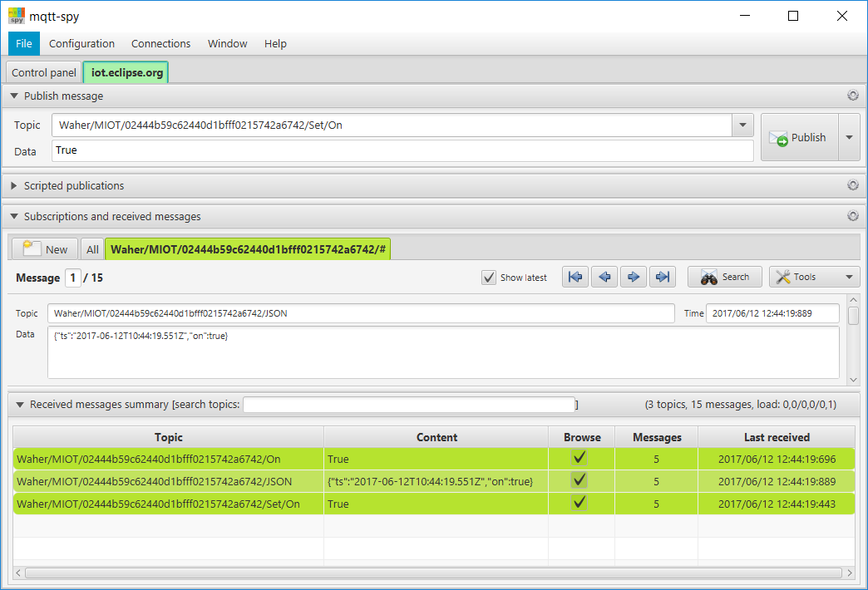This screenshot has width=868, height=590.
Task: Open the publish Topic dropdown list
Action: pyautogui.click(x=743, y=125)
